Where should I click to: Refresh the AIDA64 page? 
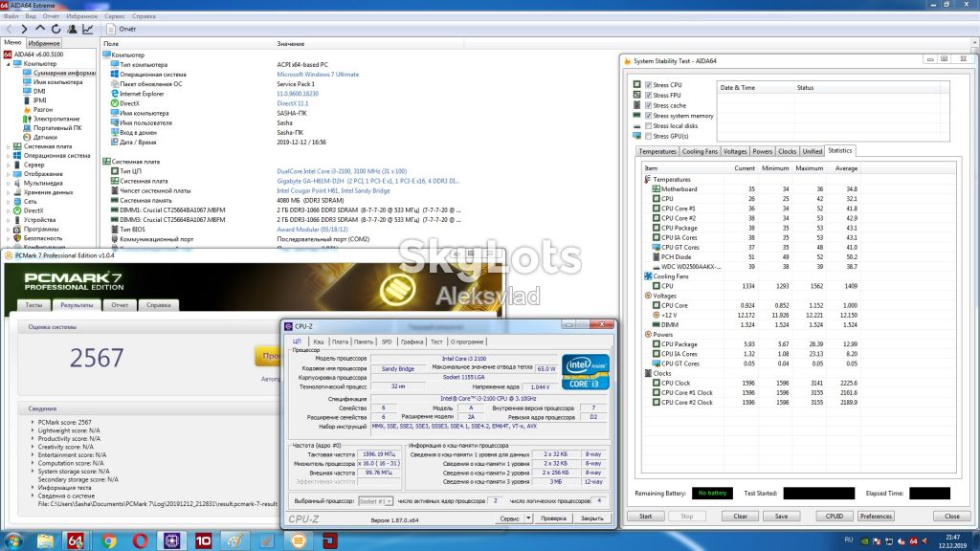click(56, 29)
